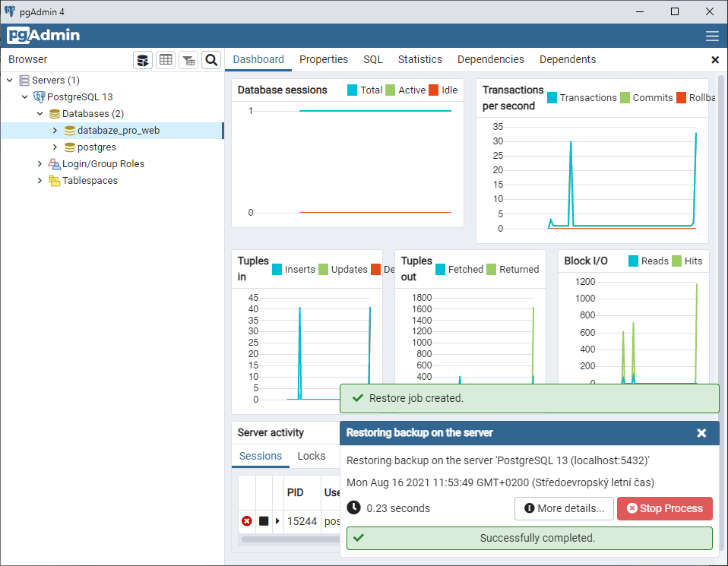728x566 pixels.
Task: Switch to the Locks tab in Server activity
Action: 312,457
